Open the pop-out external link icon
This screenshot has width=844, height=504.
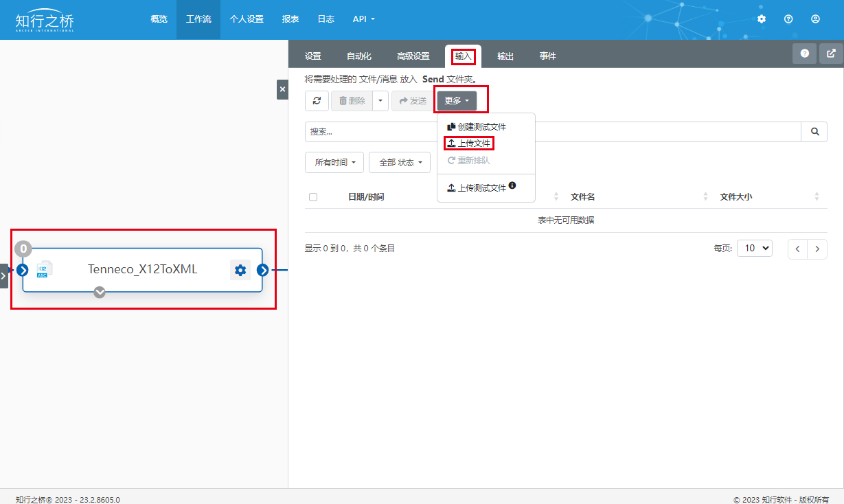click(831, 54)
